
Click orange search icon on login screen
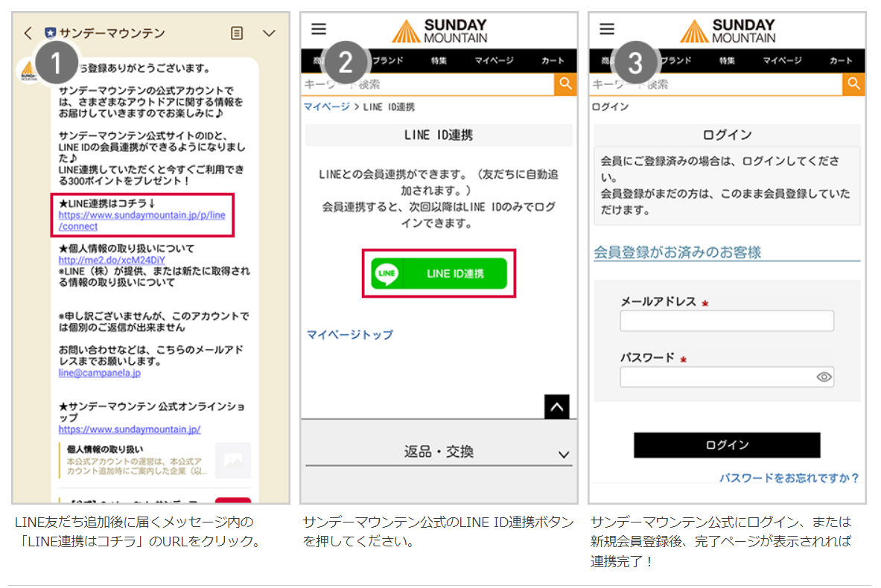853,84
